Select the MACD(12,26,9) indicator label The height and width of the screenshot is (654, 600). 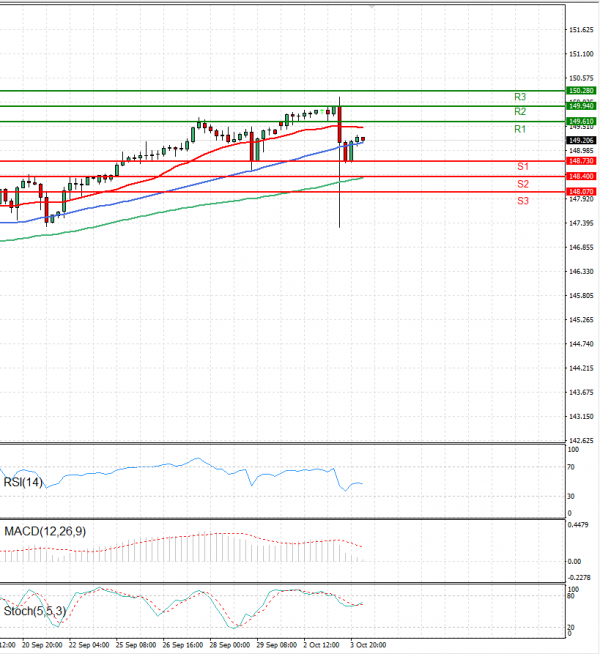click(x=44, y=531)
